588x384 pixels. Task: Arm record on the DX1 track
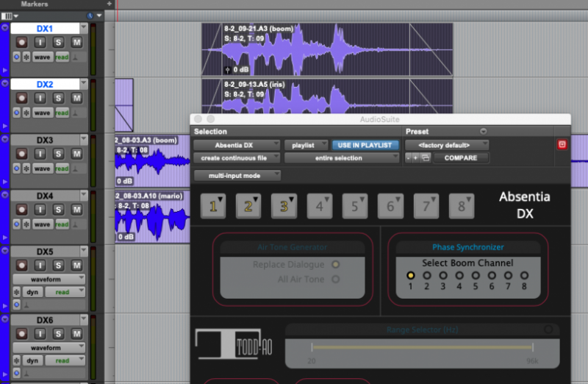point(21,43)
